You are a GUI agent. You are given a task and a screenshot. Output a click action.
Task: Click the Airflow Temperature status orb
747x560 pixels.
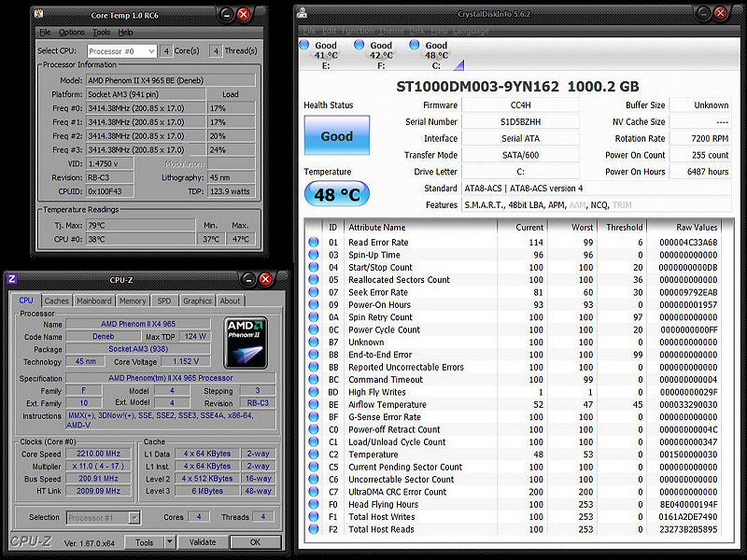click(314, 405)
